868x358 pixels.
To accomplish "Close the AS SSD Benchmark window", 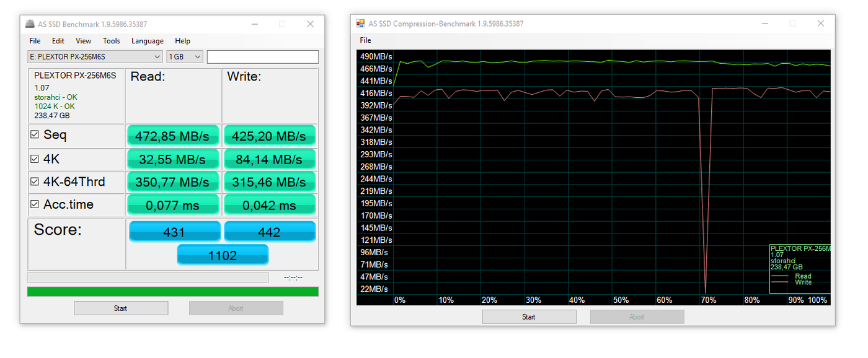I will (x=310, y=24).
